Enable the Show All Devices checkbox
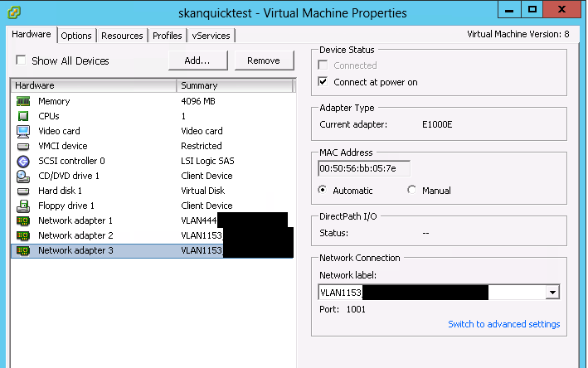588x368 pixels. [22, 61]
